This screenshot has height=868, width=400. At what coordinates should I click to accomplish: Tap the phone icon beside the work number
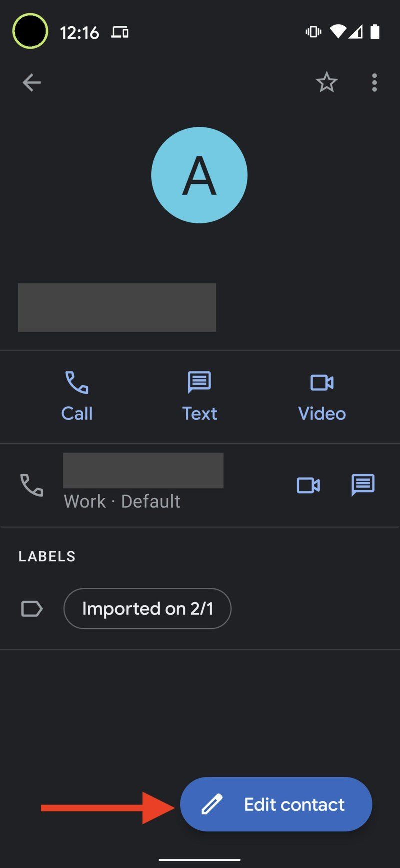coord(31,485)
